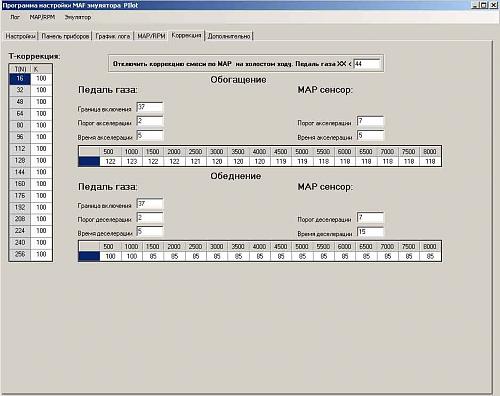Select K value in T-коррекция row 112
The height and width of the screenshot is (396, 500).
(x=41, y=149)
